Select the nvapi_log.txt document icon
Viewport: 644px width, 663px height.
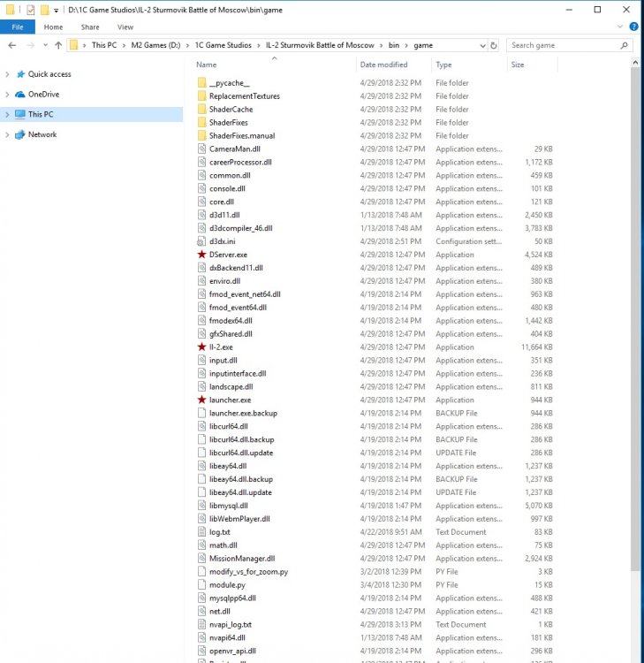point(202,624)
